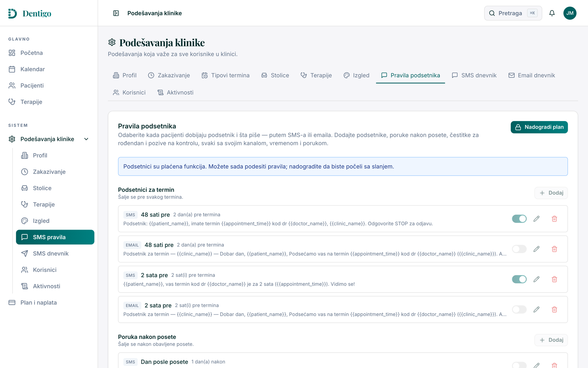The width and height of the screenshot is (588, 368).
Task: Open the Zakazivanje tab
Action: point(169,75)
